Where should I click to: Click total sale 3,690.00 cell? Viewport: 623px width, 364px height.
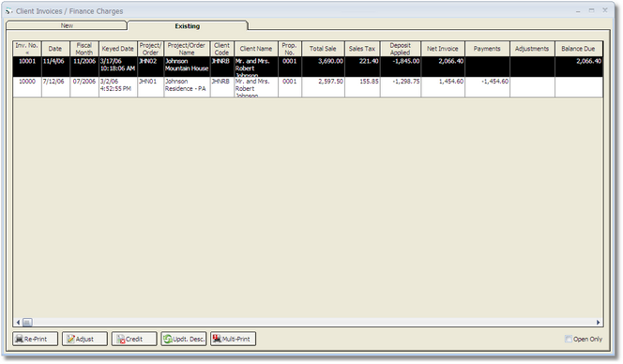(323, 67)
